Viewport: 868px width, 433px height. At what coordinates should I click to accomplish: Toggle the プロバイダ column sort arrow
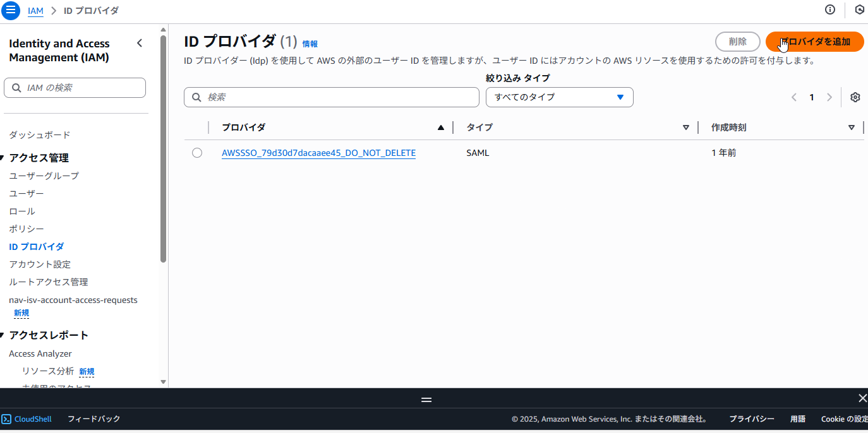(x=440, y=127)
